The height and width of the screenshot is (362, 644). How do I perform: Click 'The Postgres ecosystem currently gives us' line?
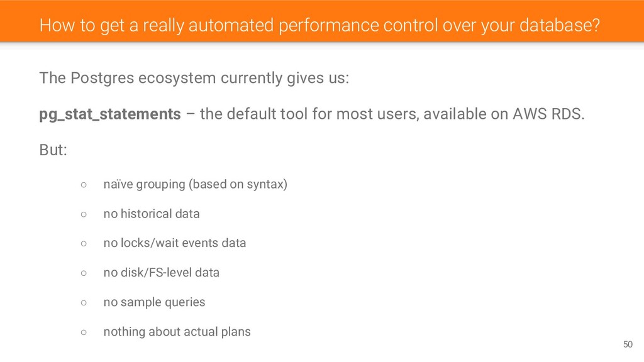(194, 78)
